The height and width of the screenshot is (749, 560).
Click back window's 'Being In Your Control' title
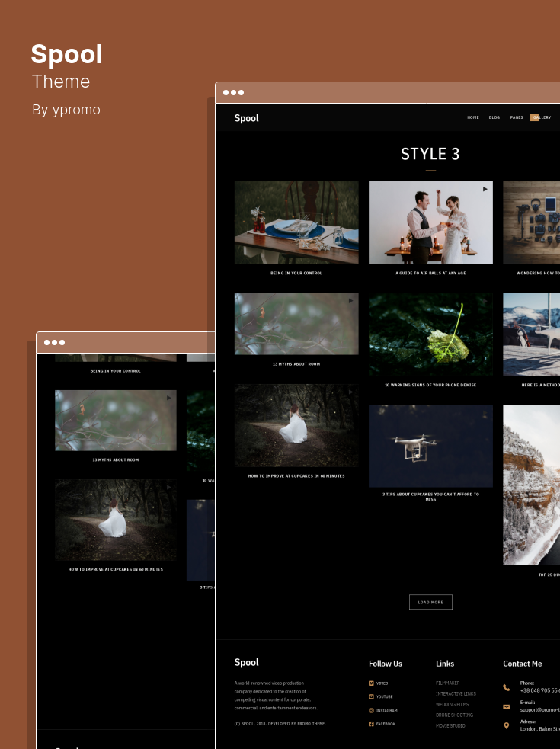click(x=116, y=371)
